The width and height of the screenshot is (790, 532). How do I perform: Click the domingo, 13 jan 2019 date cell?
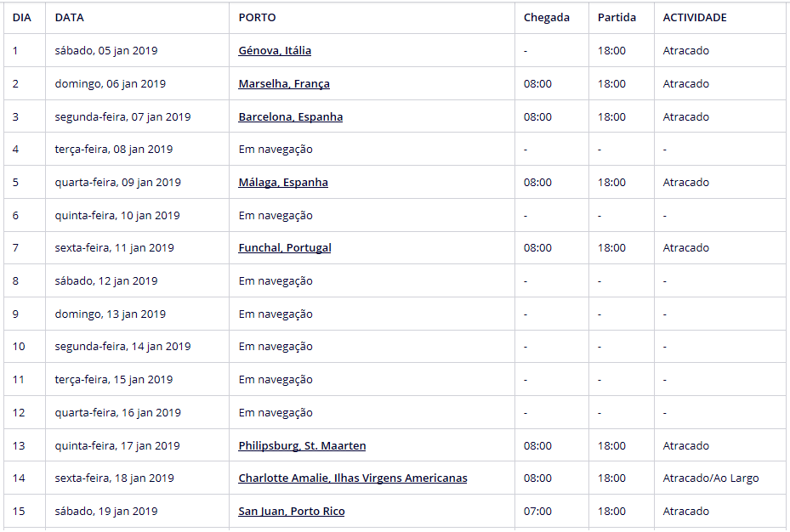click(111, 314)
